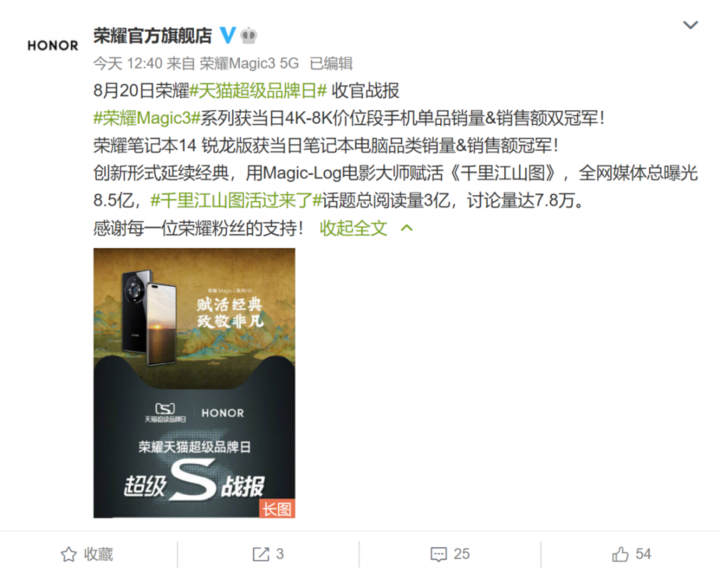The image size is (720, 573).
Task: Click the post timestamp 今天 12:40
Action: tap(128, 63)
